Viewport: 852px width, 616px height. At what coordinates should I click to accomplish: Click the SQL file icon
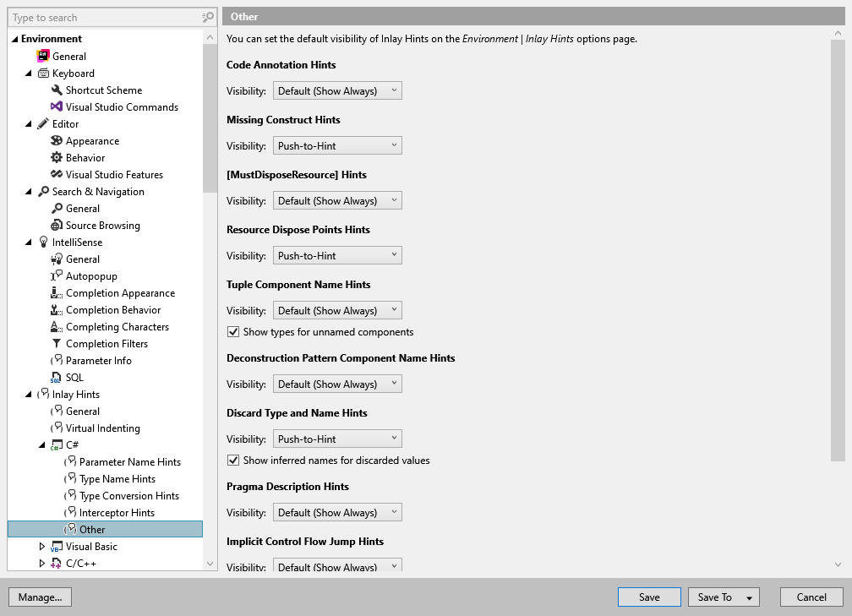56,378
